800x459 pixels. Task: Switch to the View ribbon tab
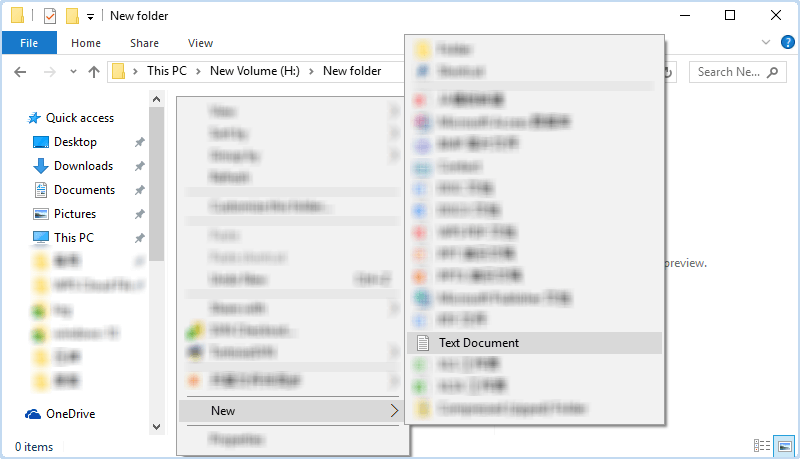tap(200, 43)
